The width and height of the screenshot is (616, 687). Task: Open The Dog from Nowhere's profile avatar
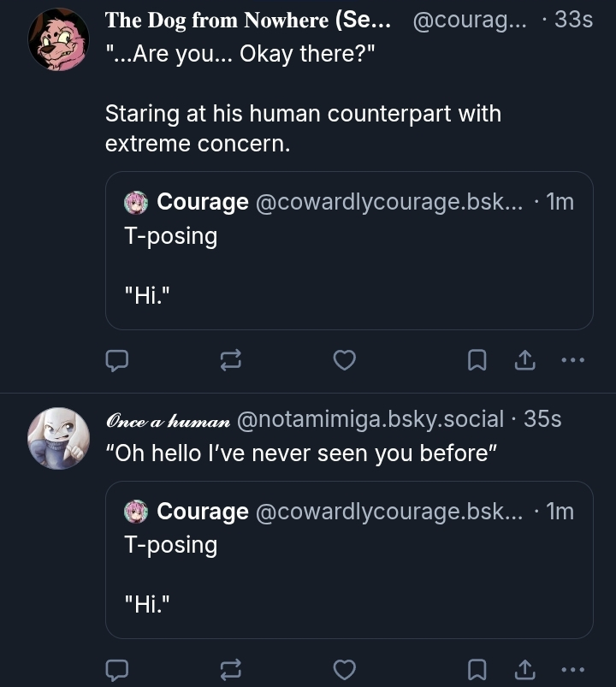(58, 39)
